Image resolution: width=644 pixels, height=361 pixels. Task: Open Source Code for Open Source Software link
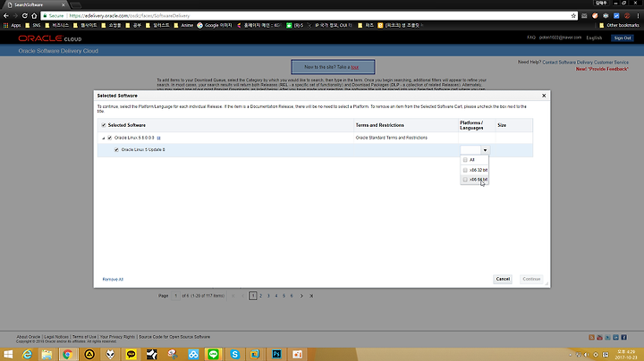pos(174,337)
